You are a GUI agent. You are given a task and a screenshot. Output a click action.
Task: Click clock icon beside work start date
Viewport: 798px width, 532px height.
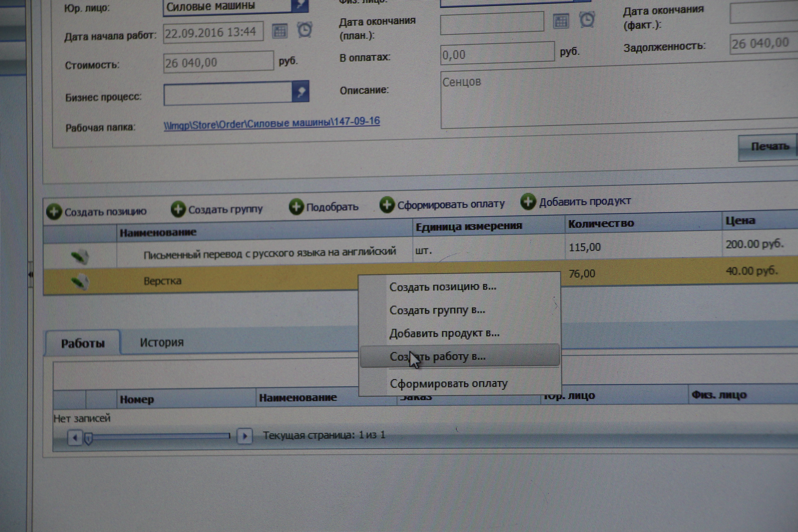(x=305, y=30)
